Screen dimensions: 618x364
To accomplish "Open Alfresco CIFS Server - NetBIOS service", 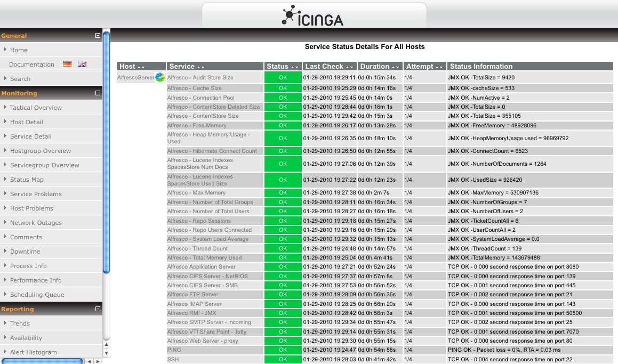I will click(207, 276).
